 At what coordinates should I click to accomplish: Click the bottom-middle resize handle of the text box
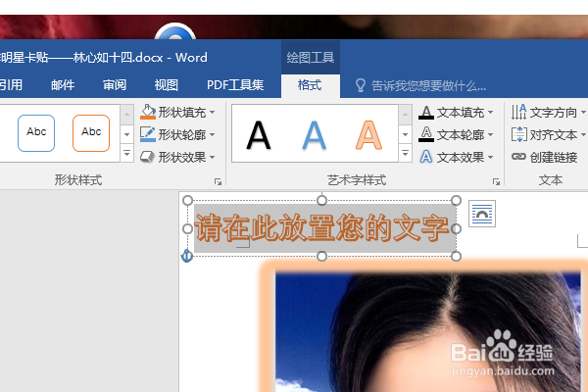point(321,256)
